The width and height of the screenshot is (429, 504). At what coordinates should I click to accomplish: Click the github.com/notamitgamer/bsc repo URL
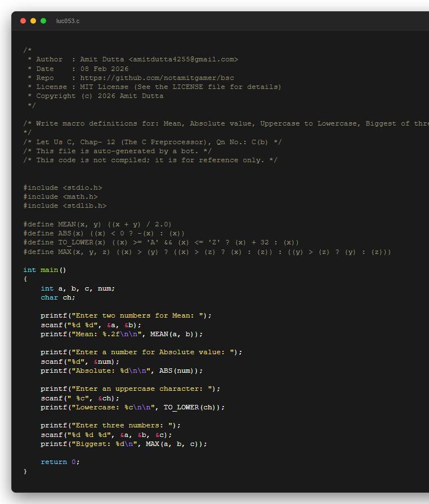[157, 78]
